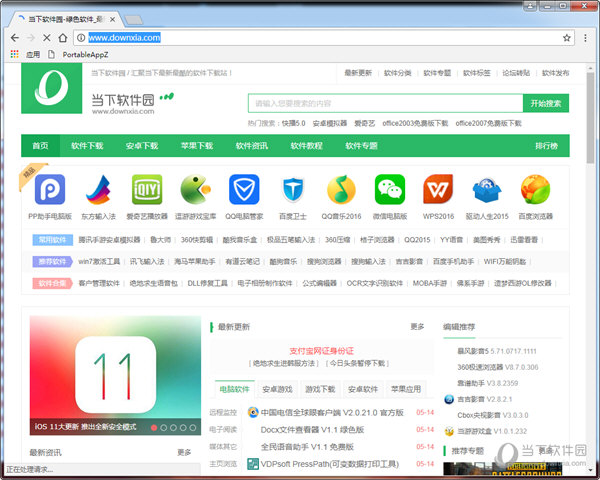The width and height of the screenshot is (600, 480).
Task: Click the browser back arrow
Action: (x=15, y=38)
